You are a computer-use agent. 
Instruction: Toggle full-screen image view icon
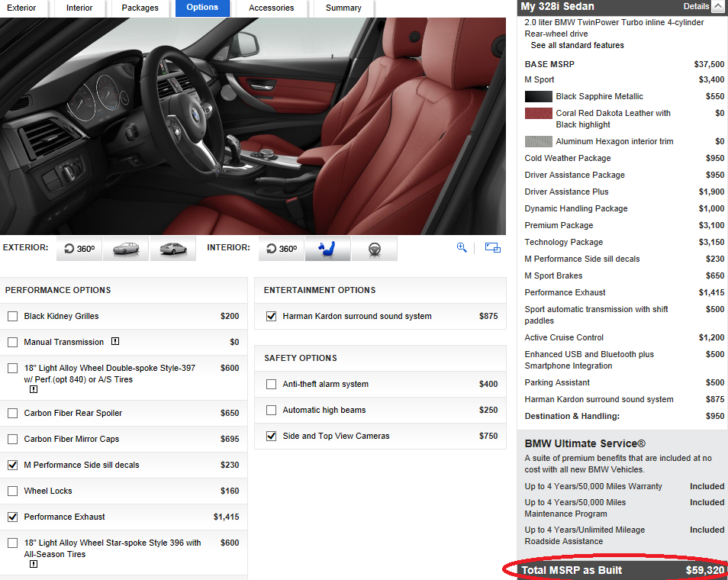pyautogui.click(x=493, y=247)
